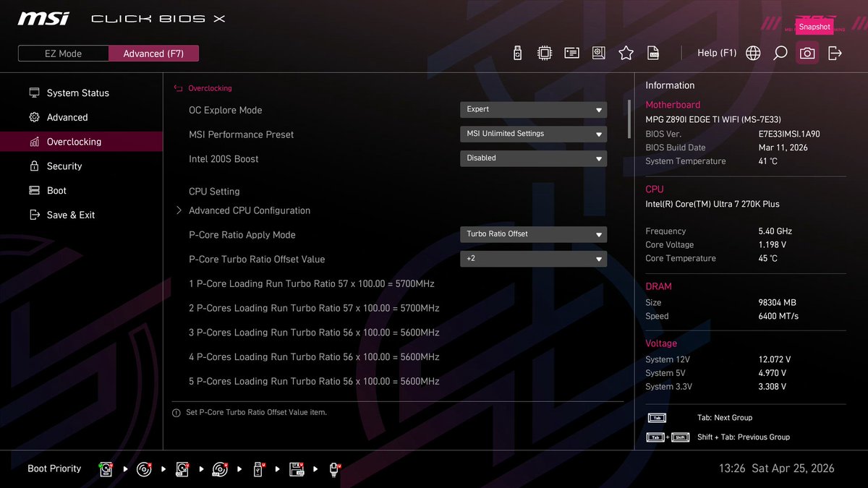Click the Snapshot tooltip label
The height and width of the screenshot is (488, 868).
click(x=814, y=27)
